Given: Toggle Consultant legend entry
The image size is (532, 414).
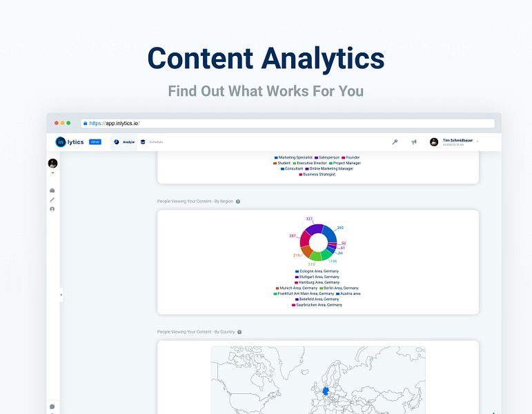Looking at the screenshot, I should (292, 168).
